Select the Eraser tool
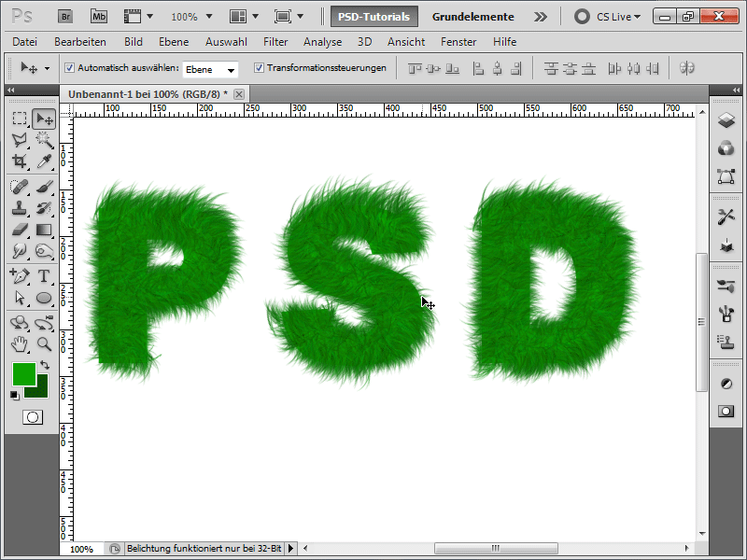The width and height of the screenshot is (747, 560). [x=20, y=230]
